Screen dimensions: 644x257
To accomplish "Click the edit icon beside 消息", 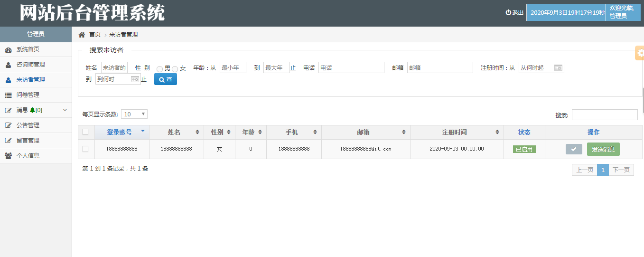I will point(8,110).
